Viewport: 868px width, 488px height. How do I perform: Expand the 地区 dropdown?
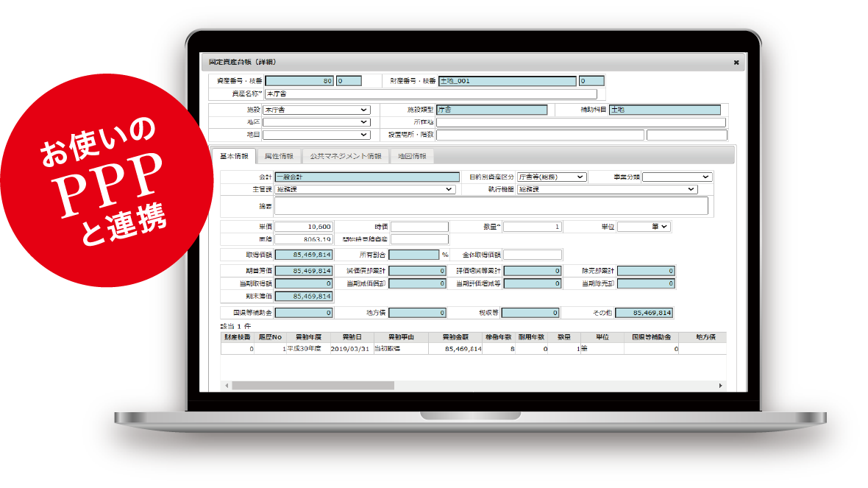click(316, 122)
